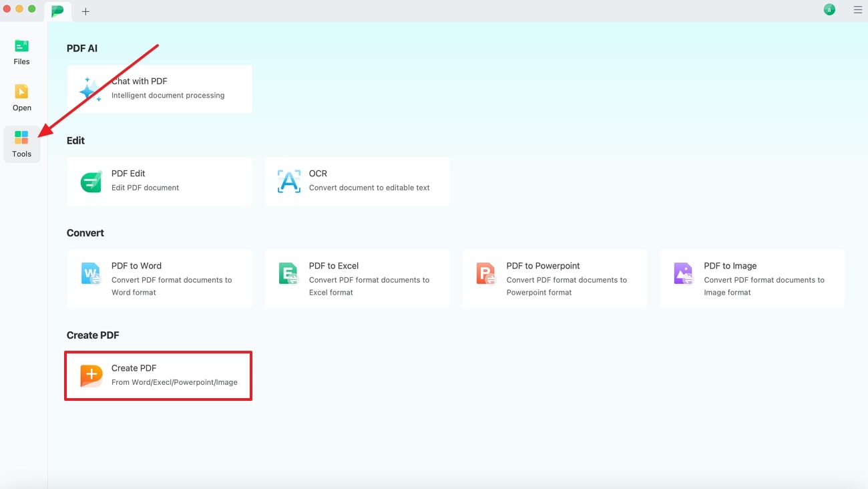
Task: Choose PDF to Image title text
Action: tap(730, 265)
